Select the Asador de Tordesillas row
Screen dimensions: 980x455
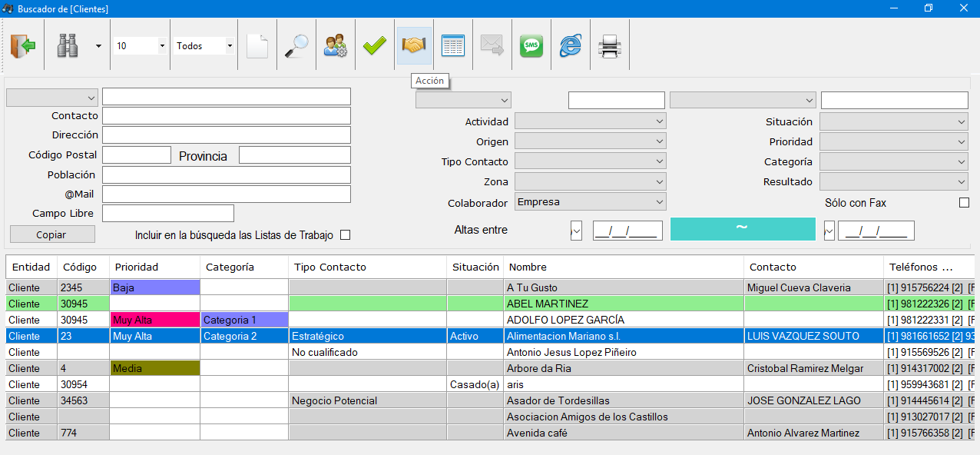490,400
